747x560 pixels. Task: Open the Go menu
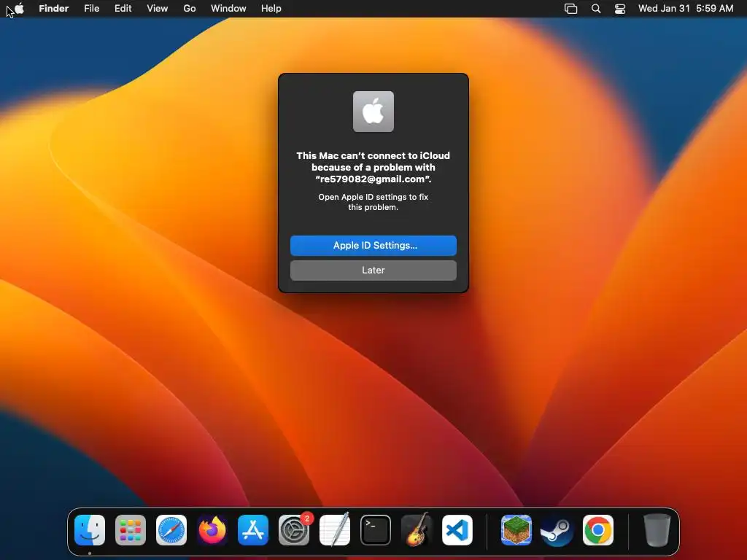pos(190,9)
